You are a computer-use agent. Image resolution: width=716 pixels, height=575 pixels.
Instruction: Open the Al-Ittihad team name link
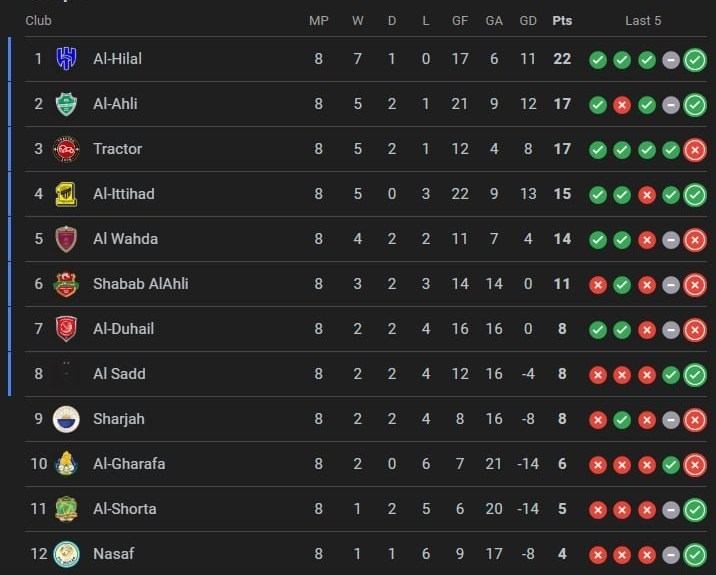tap(124, 194)
